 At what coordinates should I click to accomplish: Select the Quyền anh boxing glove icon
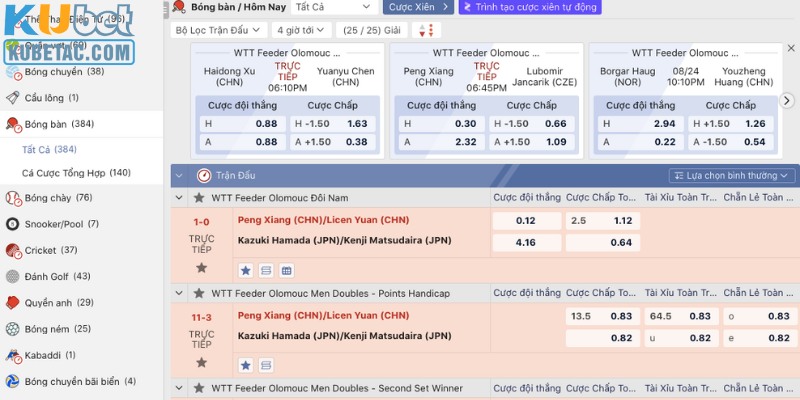pyautogui.click(x=13, y=303)
